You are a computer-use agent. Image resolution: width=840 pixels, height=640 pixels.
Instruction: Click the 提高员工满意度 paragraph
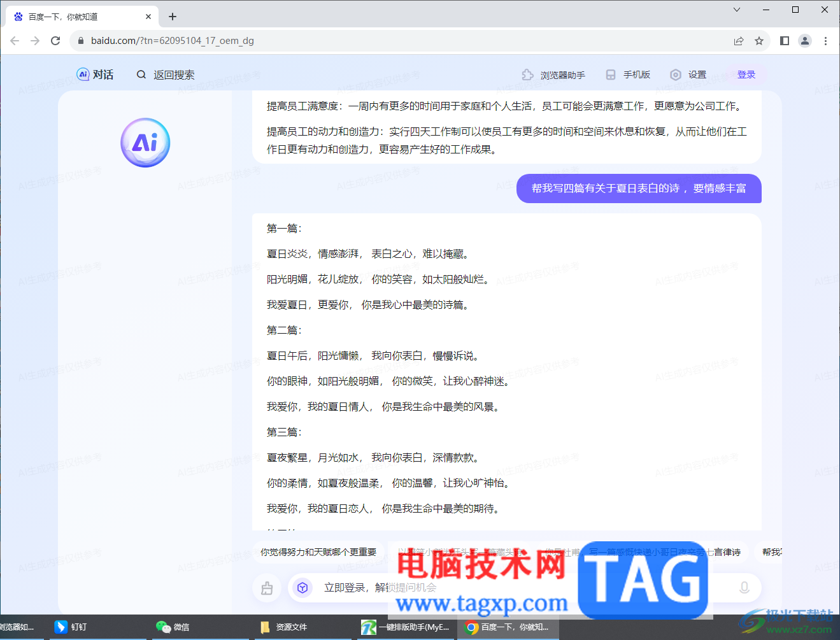pos(506,106)
